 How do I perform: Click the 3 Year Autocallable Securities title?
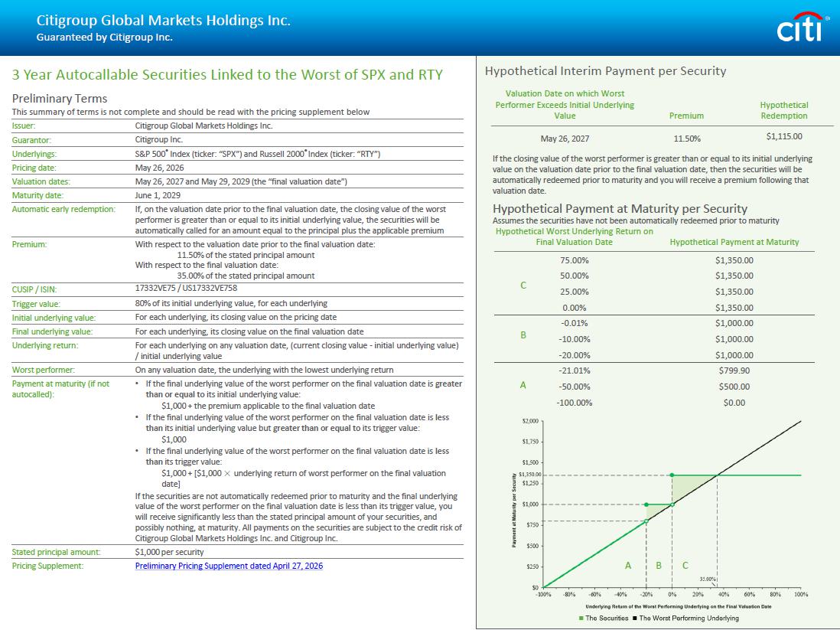click(x=227, y=75)
